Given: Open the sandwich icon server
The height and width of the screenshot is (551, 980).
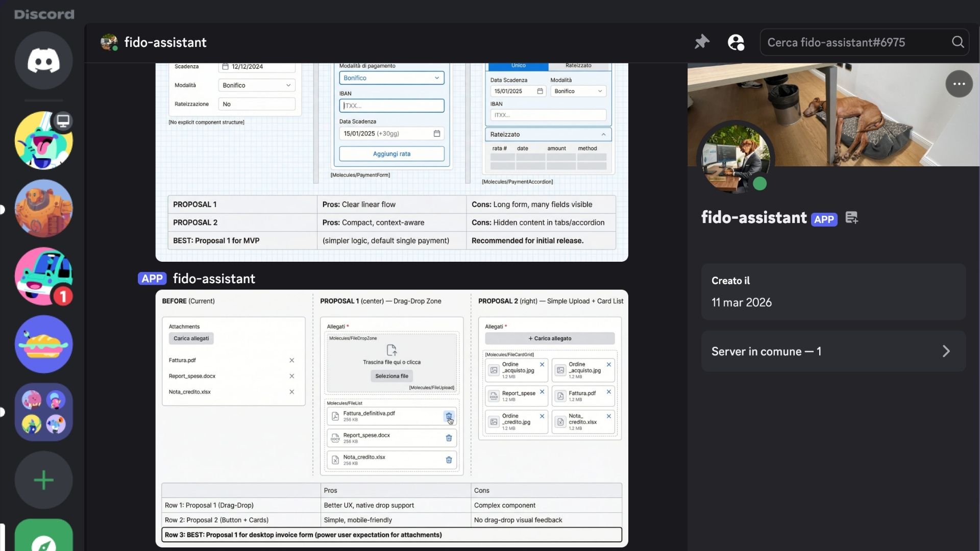Looking at the screenshot, I should (x=43, y=344).
